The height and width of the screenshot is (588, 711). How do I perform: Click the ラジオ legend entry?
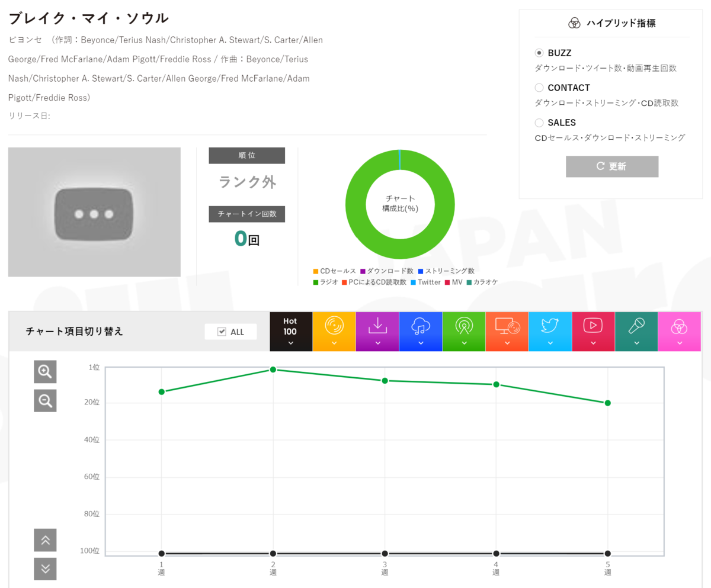pos(325,282)
